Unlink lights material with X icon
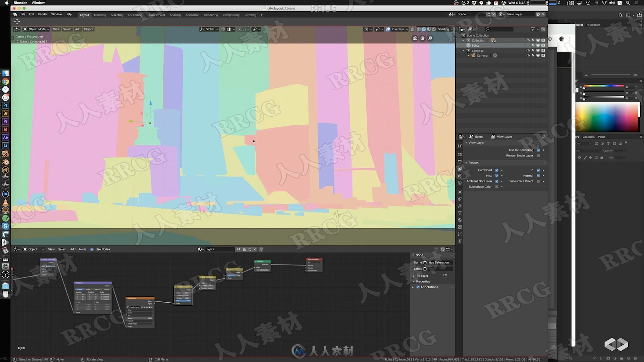Screen dimensions: 644x362 [255, 249]
